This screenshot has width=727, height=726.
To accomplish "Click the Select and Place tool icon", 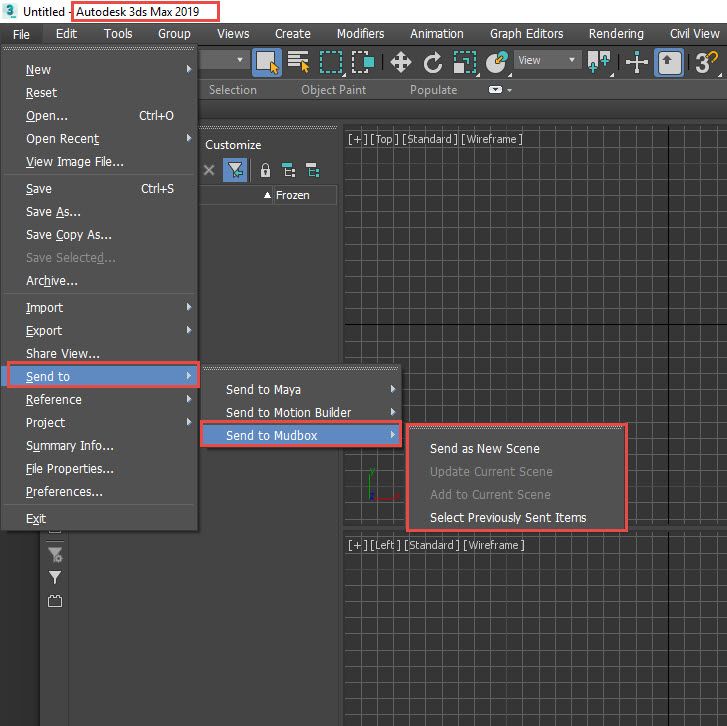I will tap(497, 62).
